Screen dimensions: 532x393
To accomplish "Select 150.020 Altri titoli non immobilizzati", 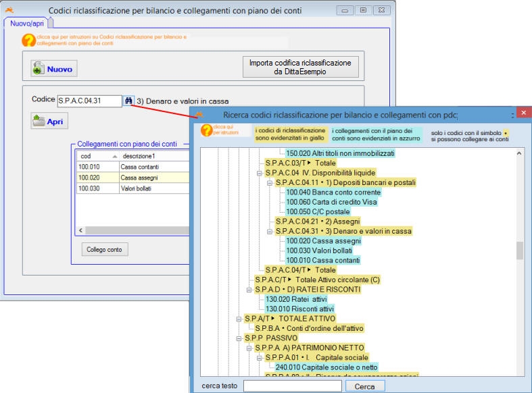I will pyautogui.click(x=340, y=153).
